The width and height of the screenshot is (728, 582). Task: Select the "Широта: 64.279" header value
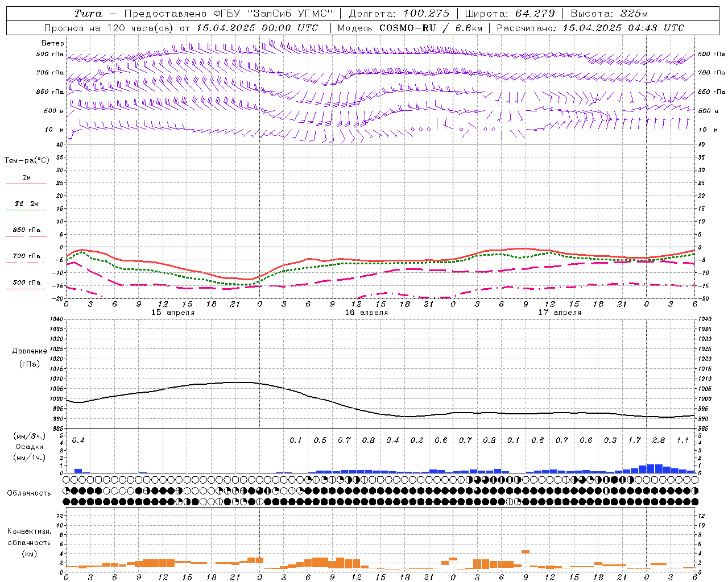coord(510,14)
